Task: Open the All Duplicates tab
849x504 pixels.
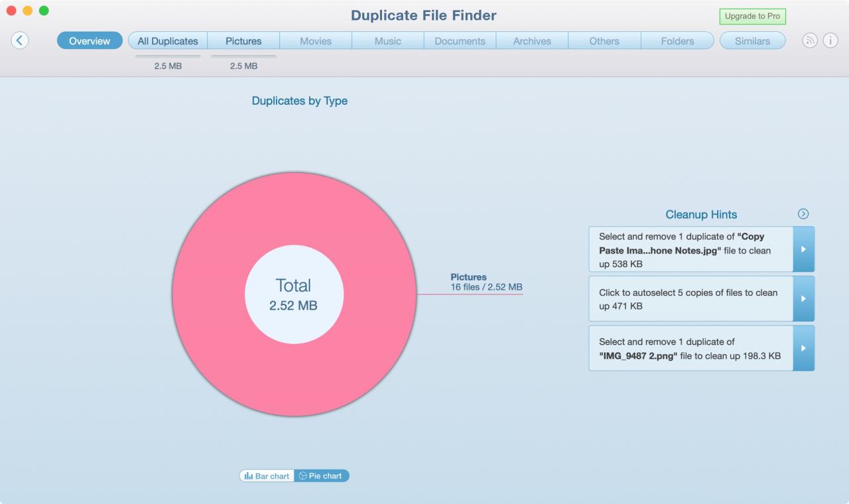Action: [x=168, y=40]
